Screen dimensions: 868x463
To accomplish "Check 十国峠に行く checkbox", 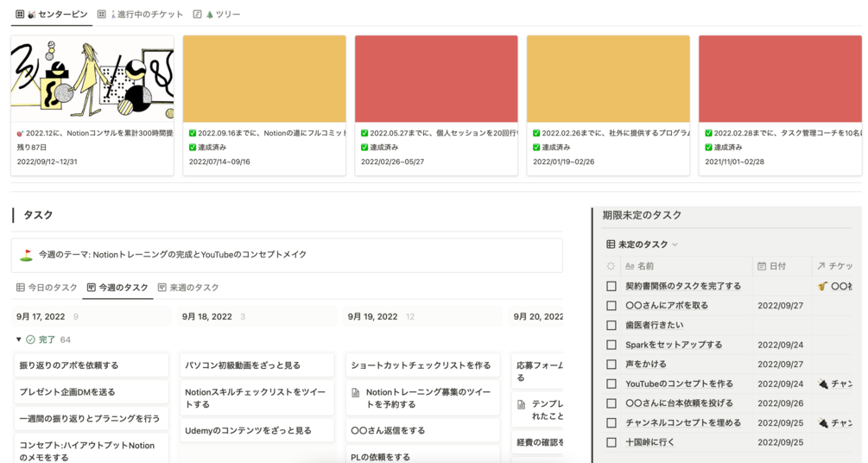I will pyautogui.click(x=611, y=442).
